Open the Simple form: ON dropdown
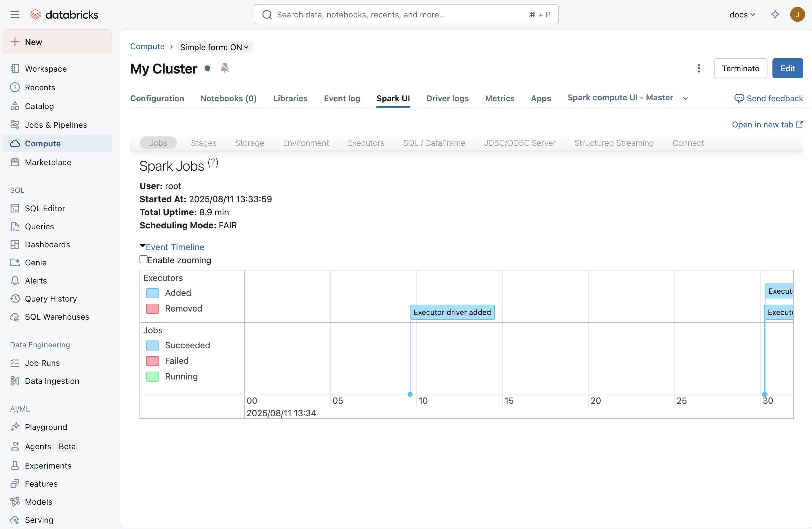Screen dimensions: 812x529 pyautogui.click(x=215, y=47)
